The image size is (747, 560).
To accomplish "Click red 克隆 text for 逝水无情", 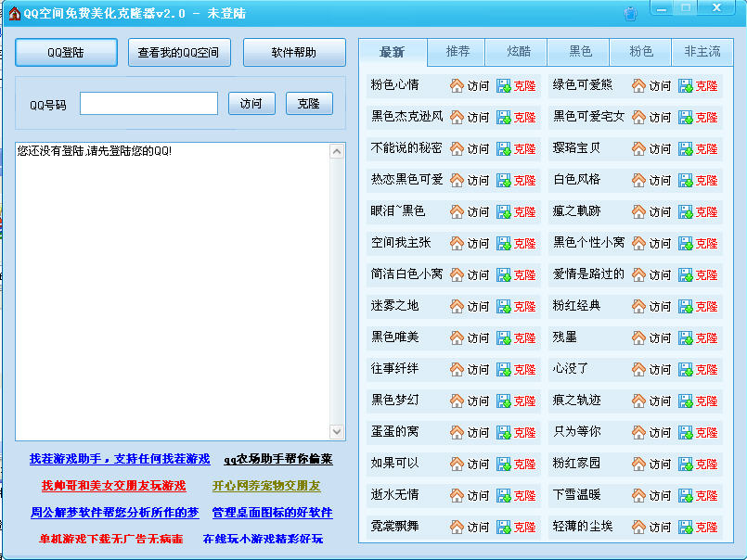I will point(524,495).
